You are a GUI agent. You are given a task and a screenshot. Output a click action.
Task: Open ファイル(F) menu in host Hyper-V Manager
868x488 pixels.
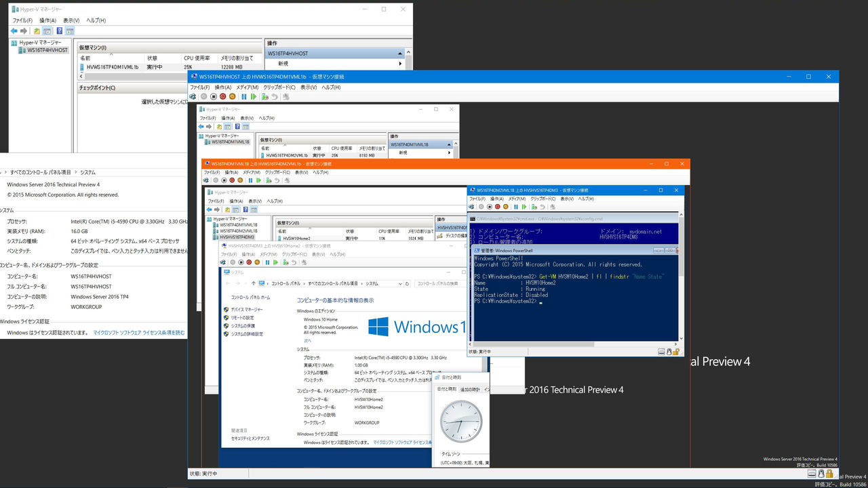pyautogui.click(x=22, y=20)
